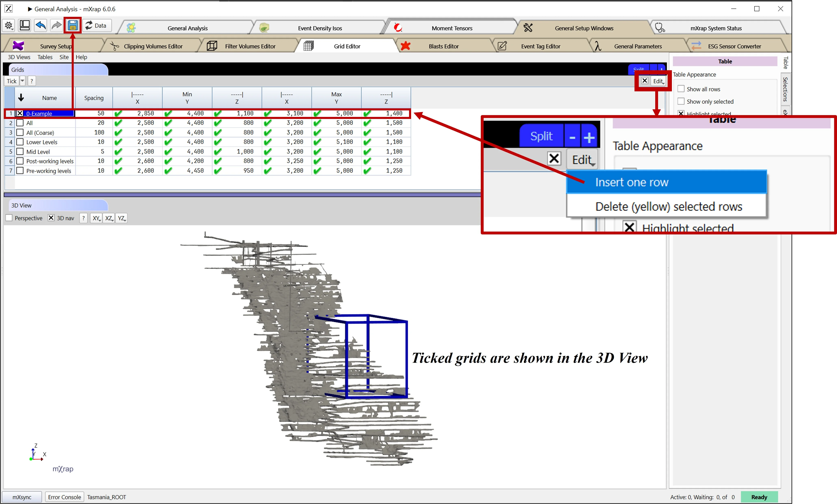The image size is (837, 504).
Task: Open help with the ? icon beside Tick
Action: [32, 81]
